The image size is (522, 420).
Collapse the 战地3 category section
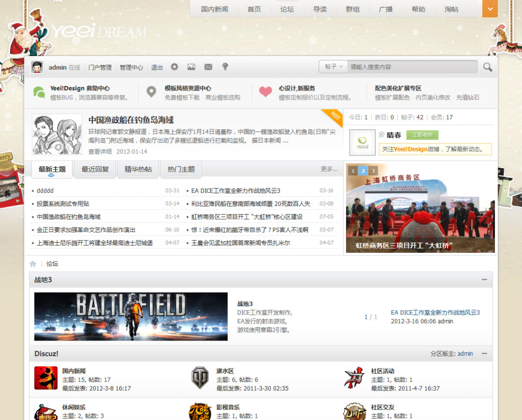[x=485, y=280]
